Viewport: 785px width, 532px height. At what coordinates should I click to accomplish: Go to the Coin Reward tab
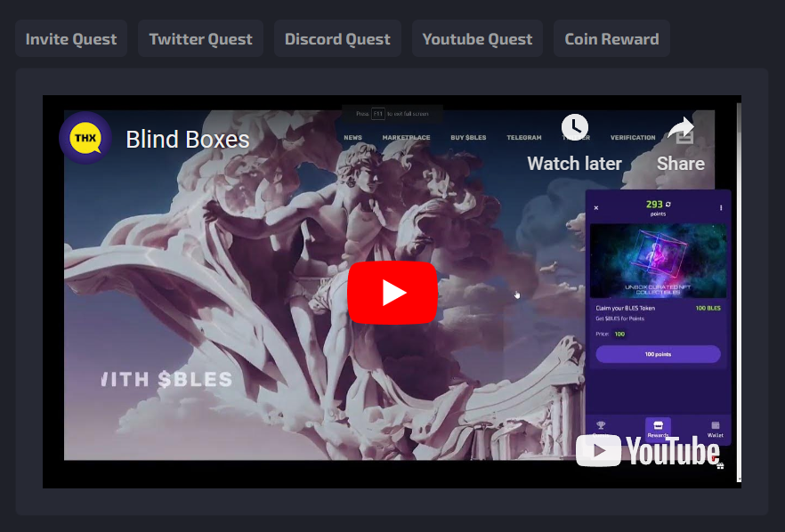click(x=611, y=38)
